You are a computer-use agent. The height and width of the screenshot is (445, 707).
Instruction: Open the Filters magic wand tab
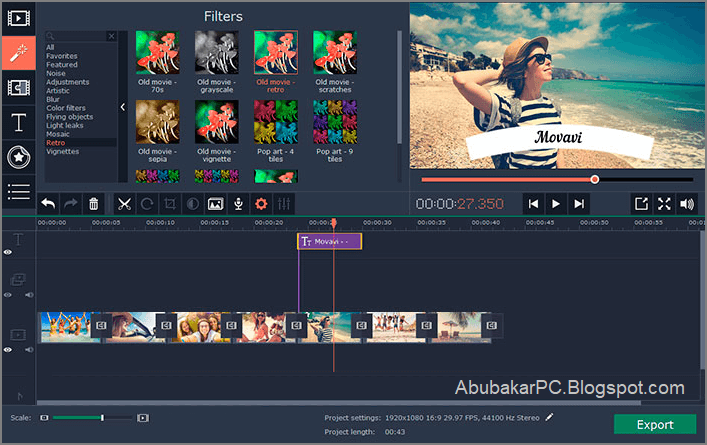18,53
